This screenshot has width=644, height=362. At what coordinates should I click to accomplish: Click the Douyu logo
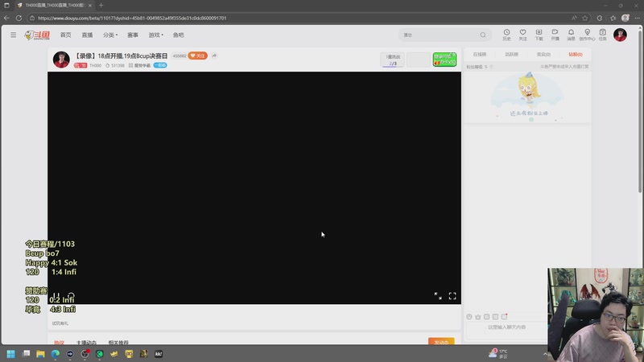click(x=37, y=35)
